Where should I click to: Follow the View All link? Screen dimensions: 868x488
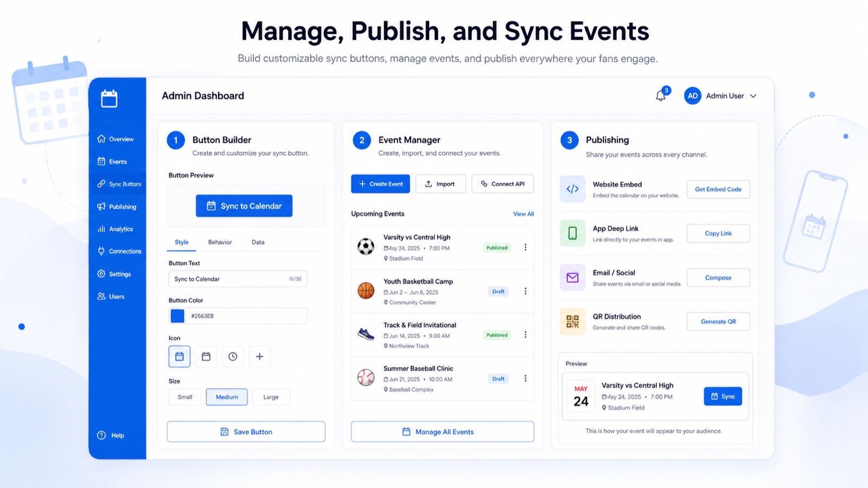(524, 214)
